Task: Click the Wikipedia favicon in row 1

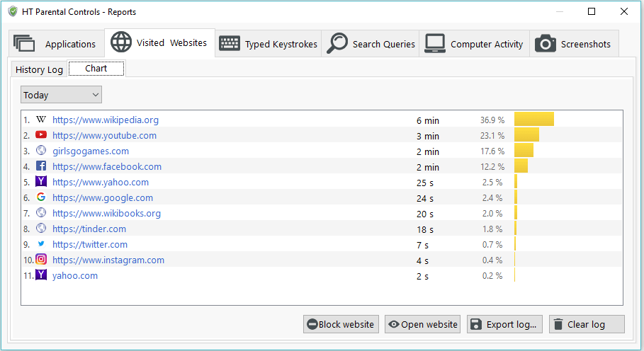Action: [41, 120]
